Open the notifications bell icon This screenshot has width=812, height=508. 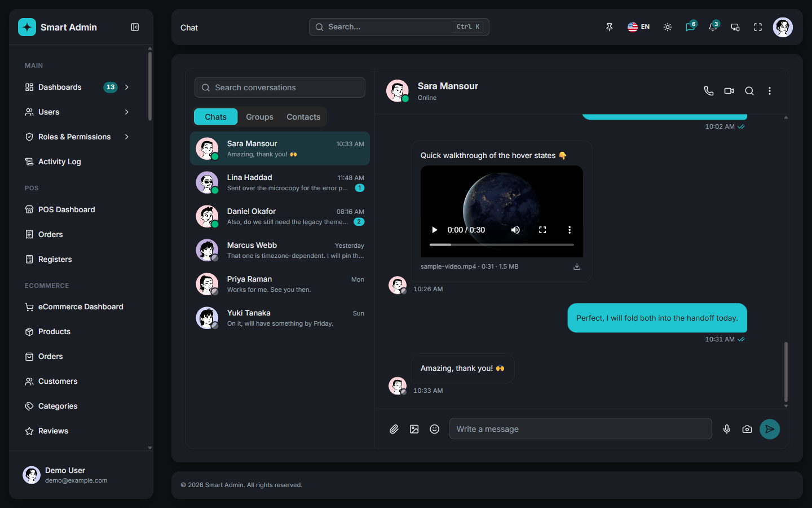click(713, 27)
